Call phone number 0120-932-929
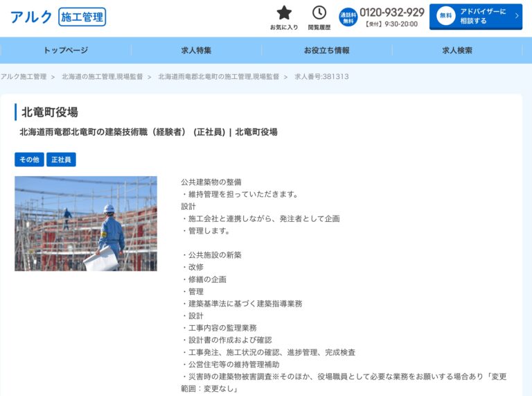The width and height of the screenshot is (532, 396). tap(392, 12)
